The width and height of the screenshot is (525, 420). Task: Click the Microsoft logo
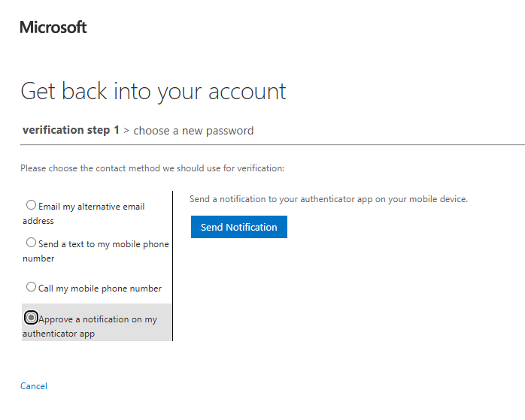point(53,28)
